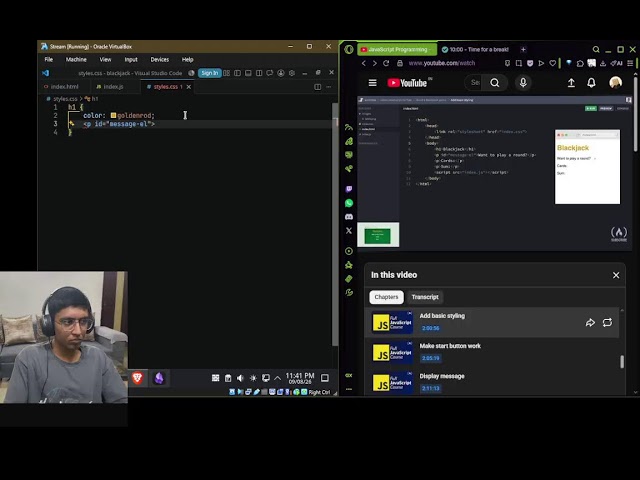This screenshot has height=480, width=640.
Task: Open chapter Add basic styling
Action: tap(491, 322)
